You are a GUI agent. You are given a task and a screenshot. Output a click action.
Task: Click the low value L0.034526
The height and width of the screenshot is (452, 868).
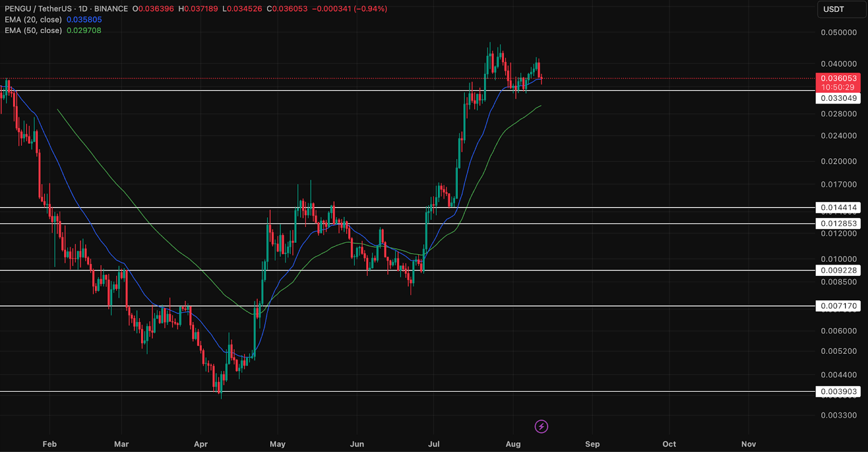242,9
